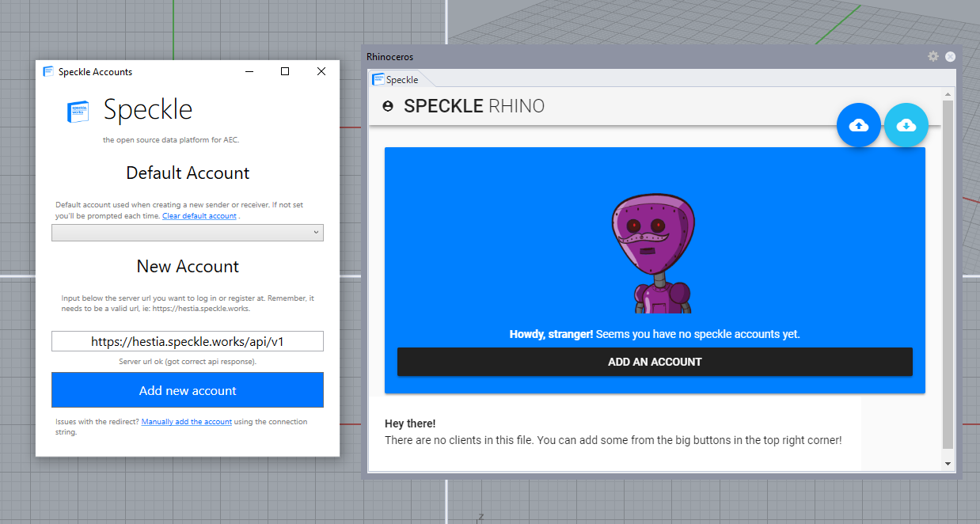
Task: Click the cloud upload sender button
Action: [858, 125]
